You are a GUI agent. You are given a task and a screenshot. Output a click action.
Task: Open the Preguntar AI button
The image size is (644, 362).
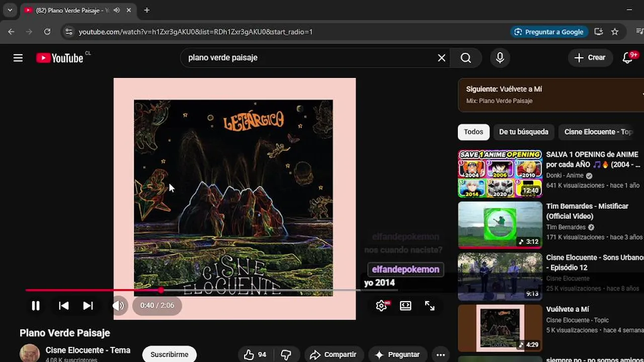point(397,354)
